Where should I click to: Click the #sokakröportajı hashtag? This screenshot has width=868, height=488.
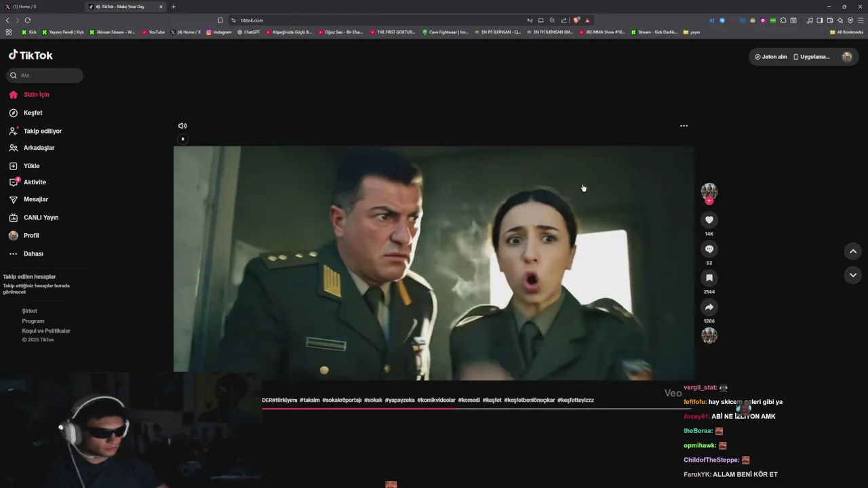pyautogui.click(x=342, y=400)
